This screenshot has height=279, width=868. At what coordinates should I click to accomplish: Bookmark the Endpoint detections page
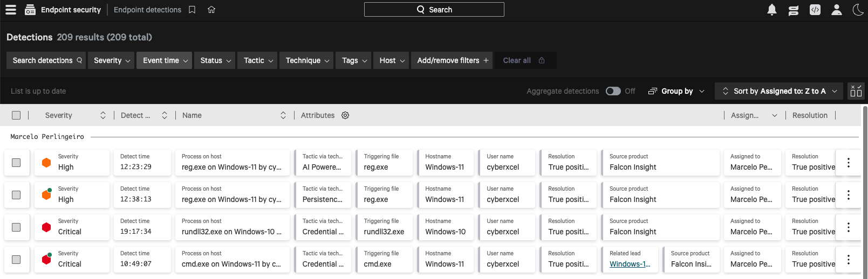click(192, 10)
